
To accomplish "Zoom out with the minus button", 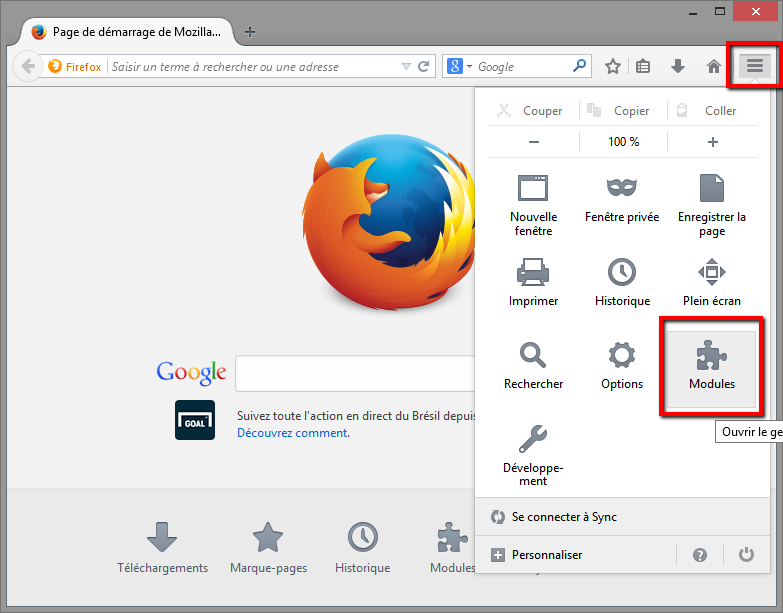I will 534,142.
